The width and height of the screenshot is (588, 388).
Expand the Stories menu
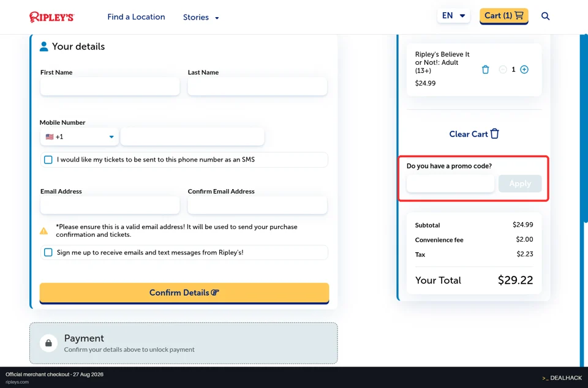coord(201,17)
